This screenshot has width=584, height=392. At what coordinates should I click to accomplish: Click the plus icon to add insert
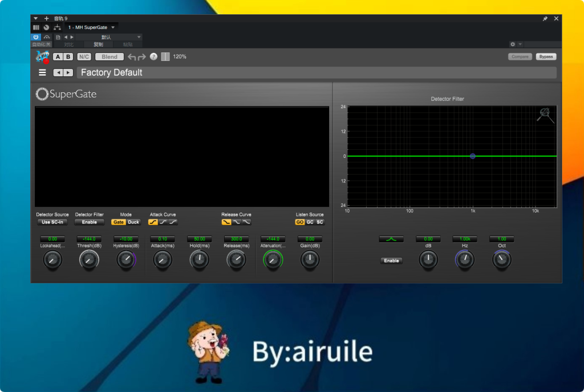[47, 18]
